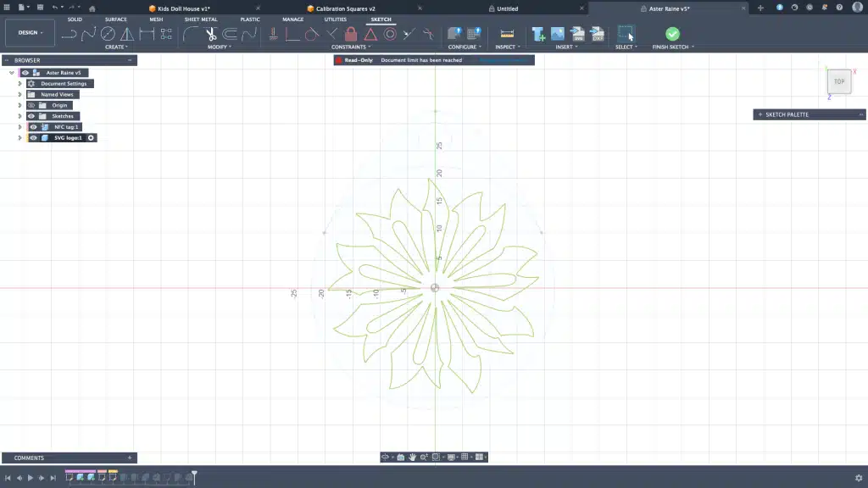Open the DESIGN workspace dropdown
Screen dimensions: 868x488
click(31, 33)
